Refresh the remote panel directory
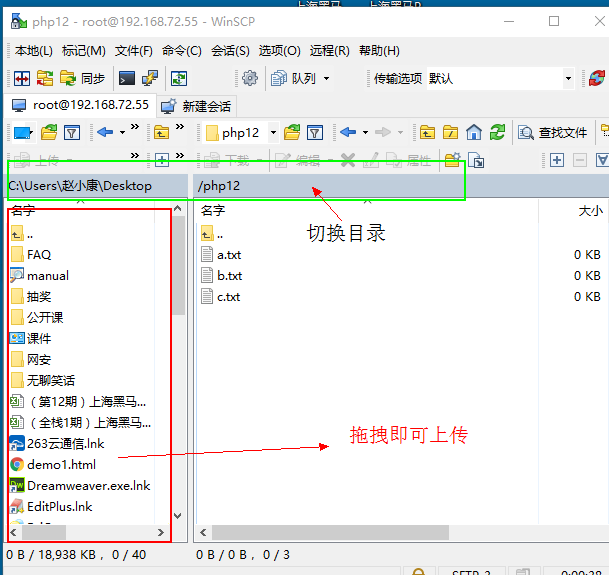Image resolution: width=609 pixels, height=575 pixels. [x=497, y=132]
